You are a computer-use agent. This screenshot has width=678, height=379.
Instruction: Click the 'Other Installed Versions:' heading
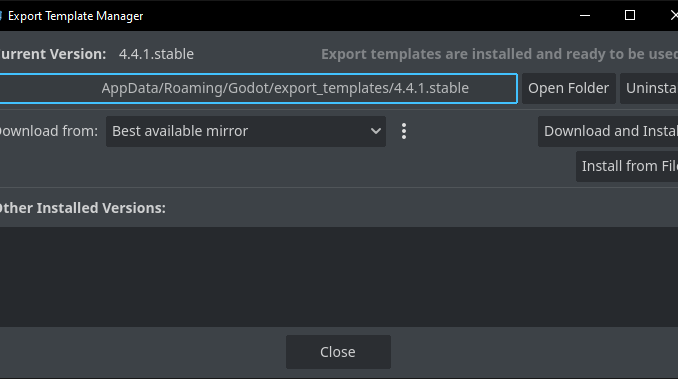(x=83, y=208)
